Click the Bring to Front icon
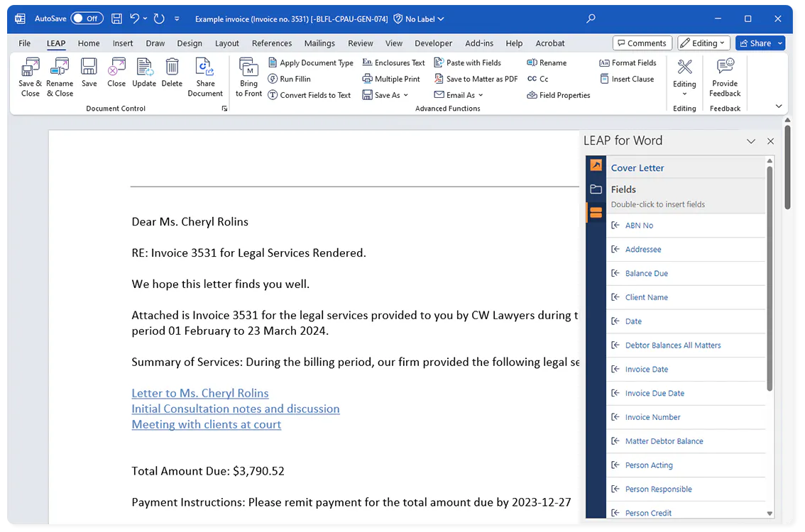The image size is (805, 532). coord(248,77)
